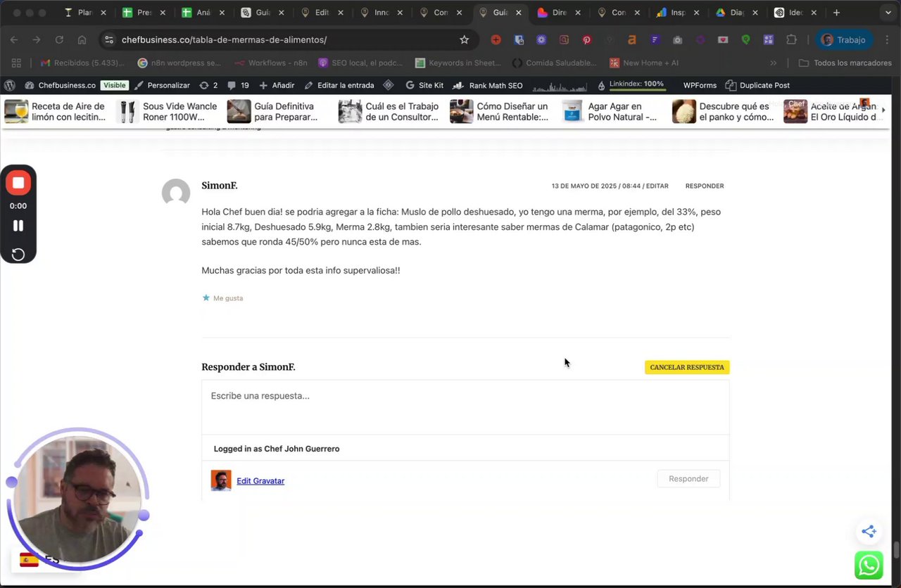Image resolution: width=901 pixels, height=588 pixels.
Task: Open the New Home + AI bookmark
Action: [x=643, y=63]
